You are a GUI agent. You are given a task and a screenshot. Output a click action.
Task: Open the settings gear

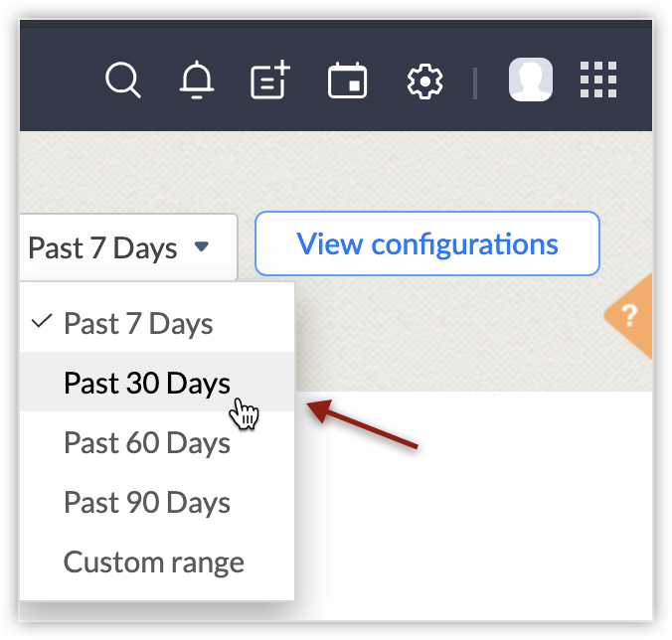(x=424, y=80)
